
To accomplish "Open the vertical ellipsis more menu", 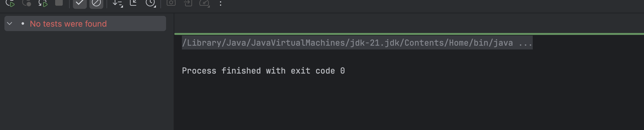I will [221, 3].
